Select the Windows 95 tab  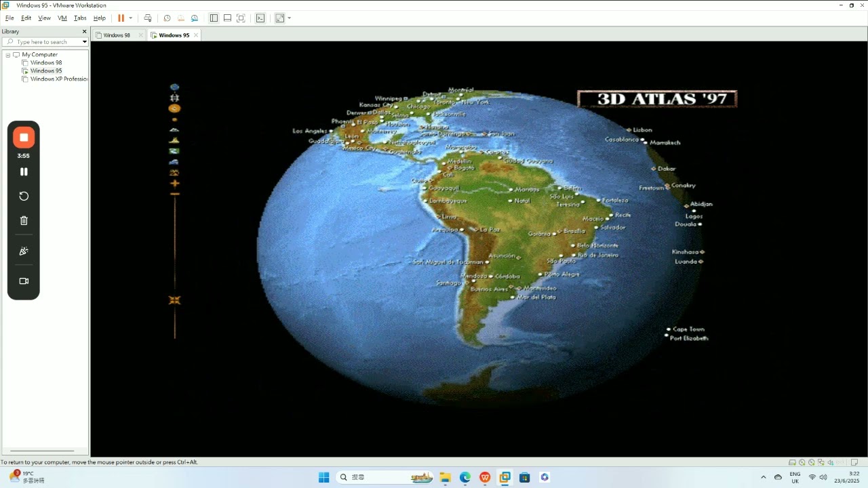[174, 35]
